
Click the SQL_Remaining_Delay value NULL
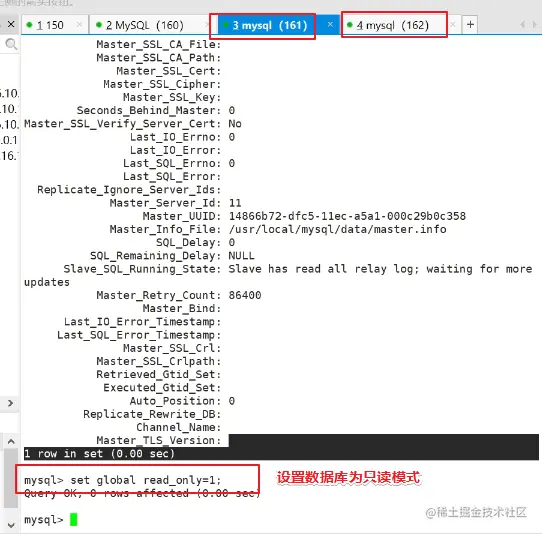[241, 256]
